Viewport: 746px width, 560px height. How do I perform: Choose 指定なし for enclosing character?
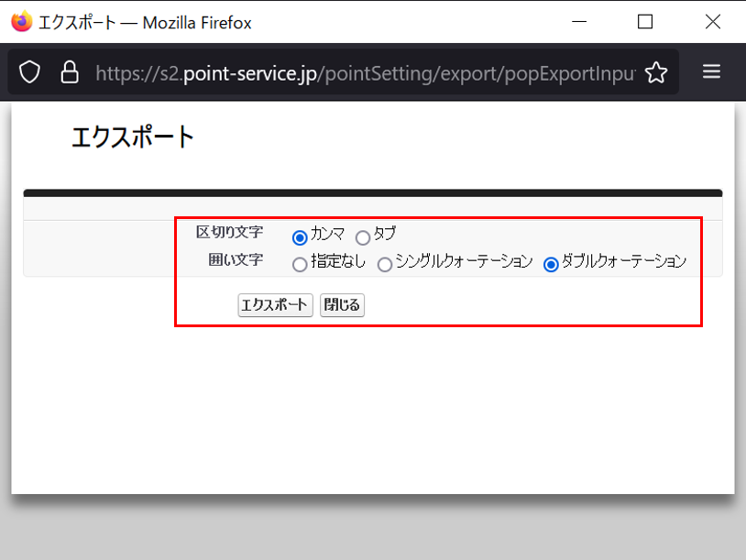pos(300,264)
